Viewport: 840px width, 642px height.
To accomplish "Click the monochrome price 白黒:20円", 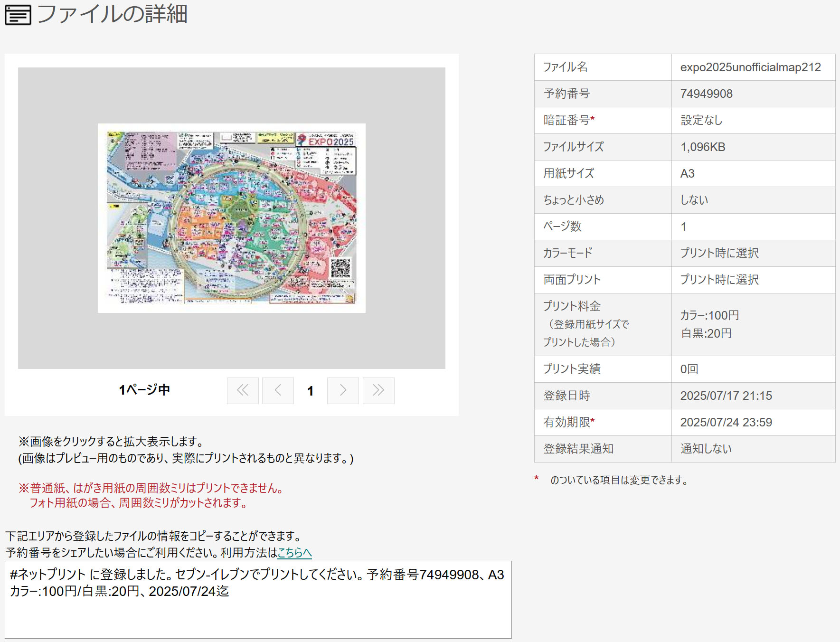I will [x=706, y=333].
